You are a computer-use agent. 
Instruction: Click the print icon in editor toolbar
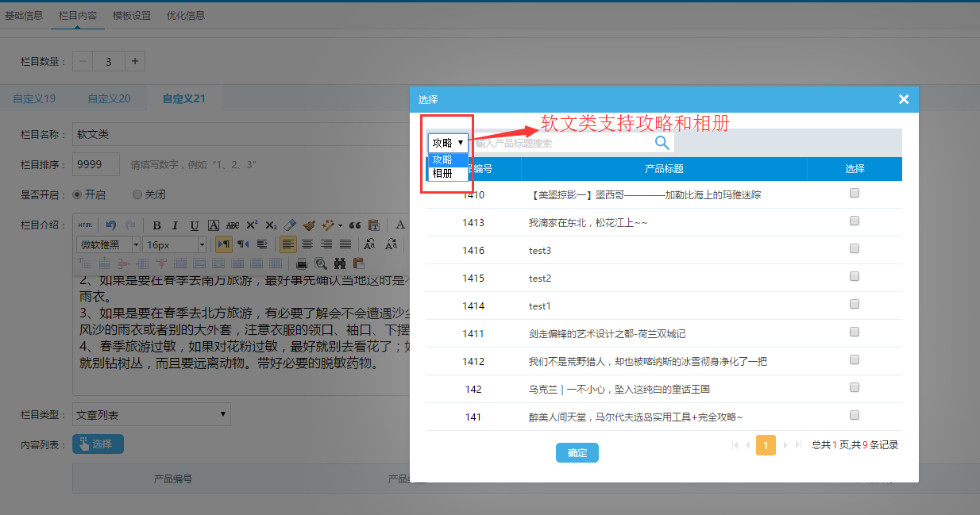[x=302, y=263]
